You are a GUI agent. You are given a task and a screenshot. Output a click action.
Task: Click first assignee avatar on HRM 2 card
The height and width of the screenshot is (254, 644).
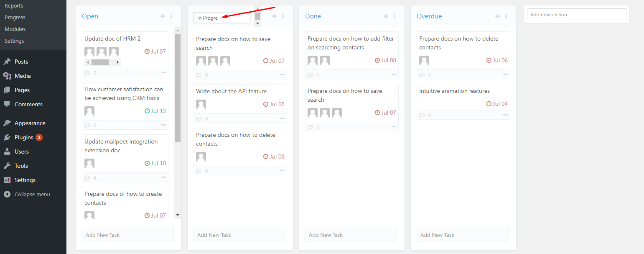tap(89, 52)
